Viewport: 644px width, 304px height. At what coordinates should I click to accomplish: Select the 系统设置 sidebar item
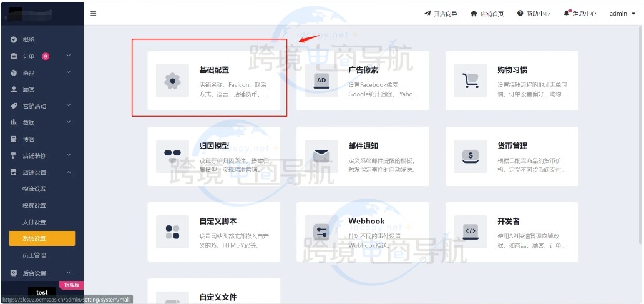[x=42, y=238]
